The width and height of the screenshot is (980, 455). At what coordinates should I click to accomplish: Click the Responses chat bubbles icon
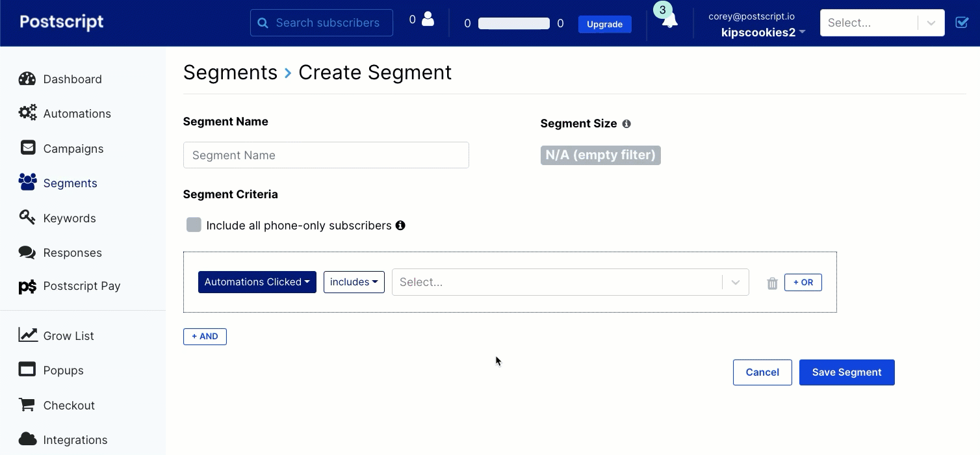tap(27, 252)
